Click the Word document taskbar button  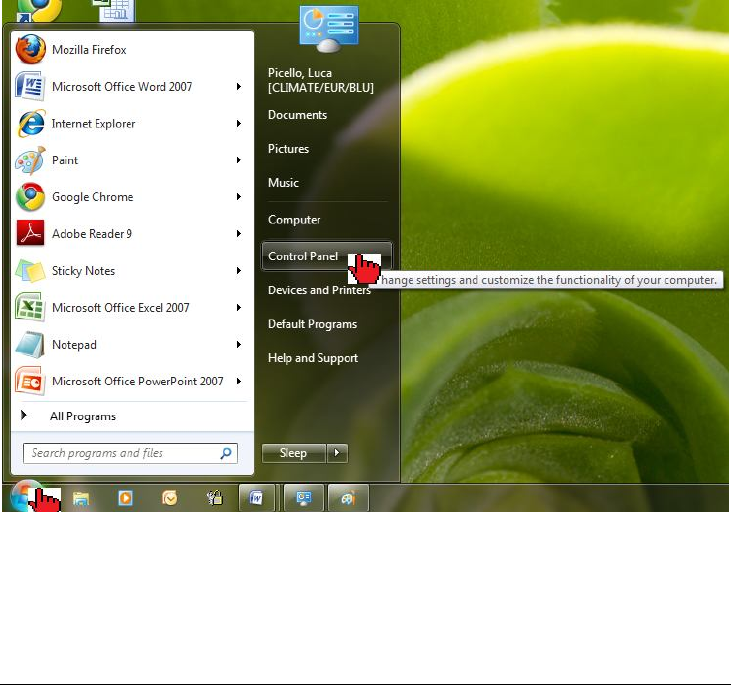pyautogui.click(x=256, y=498)
